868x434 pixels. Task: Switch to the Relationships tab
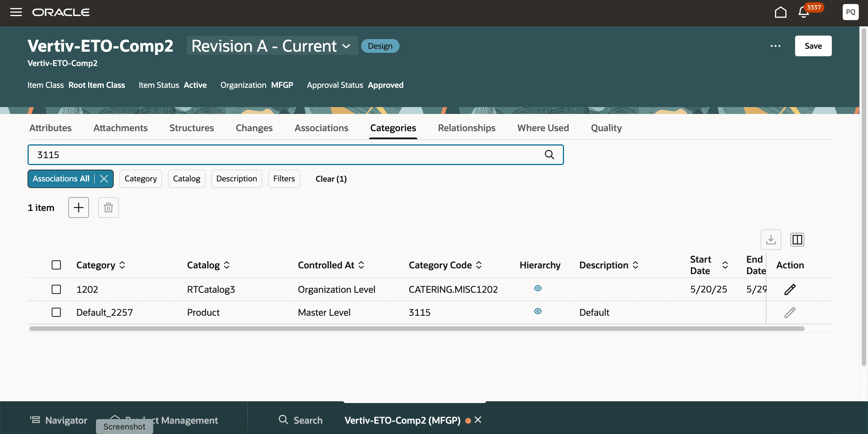[466, 128]
